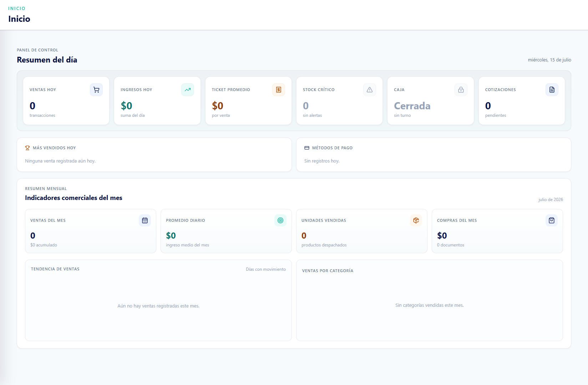Viewport: 588px width, 385px height.
Task: Click 'Días con movimiento' label
Action: [266, 269]
